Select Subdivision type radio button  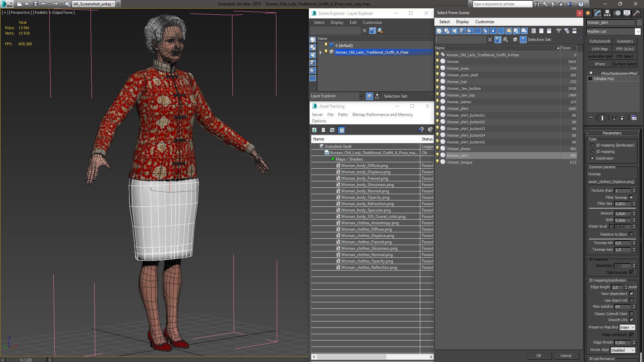(x=592, y=158)
